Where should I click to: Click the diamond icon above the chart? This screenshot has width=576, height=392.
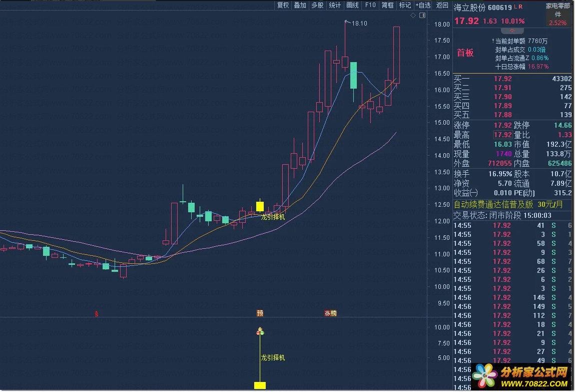413,15
